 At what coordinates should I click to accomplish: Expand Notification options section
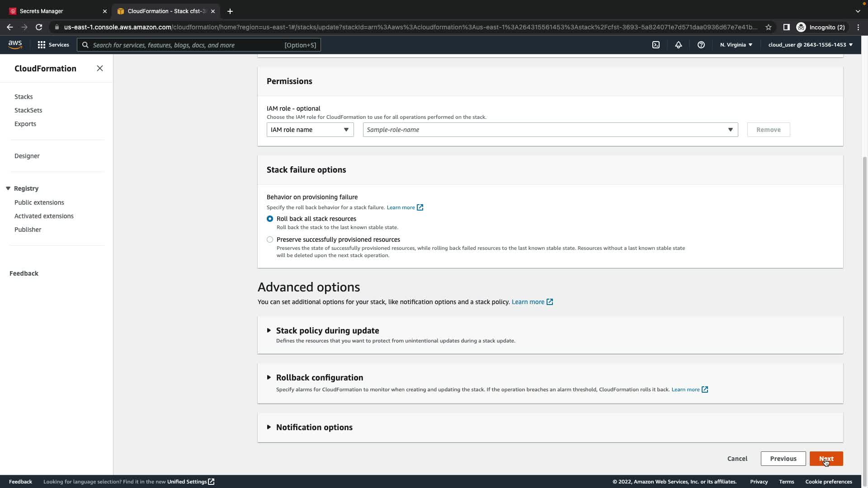314,427
